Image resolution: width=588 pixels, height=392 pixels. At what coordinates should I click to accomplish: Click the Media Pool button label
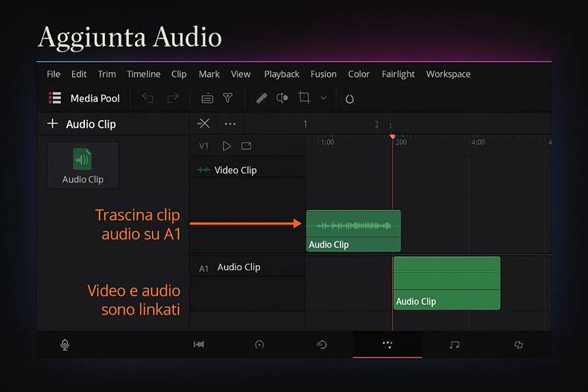coord(95,98)
